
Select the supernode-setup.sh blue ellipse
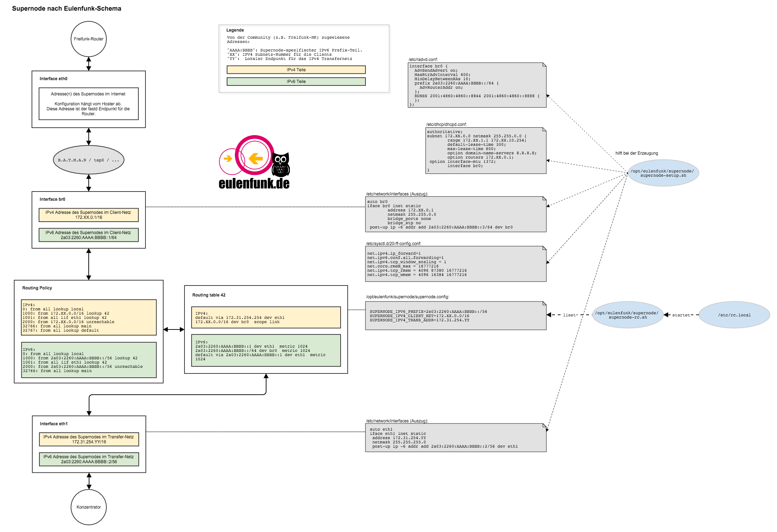[x=663, y=173]
